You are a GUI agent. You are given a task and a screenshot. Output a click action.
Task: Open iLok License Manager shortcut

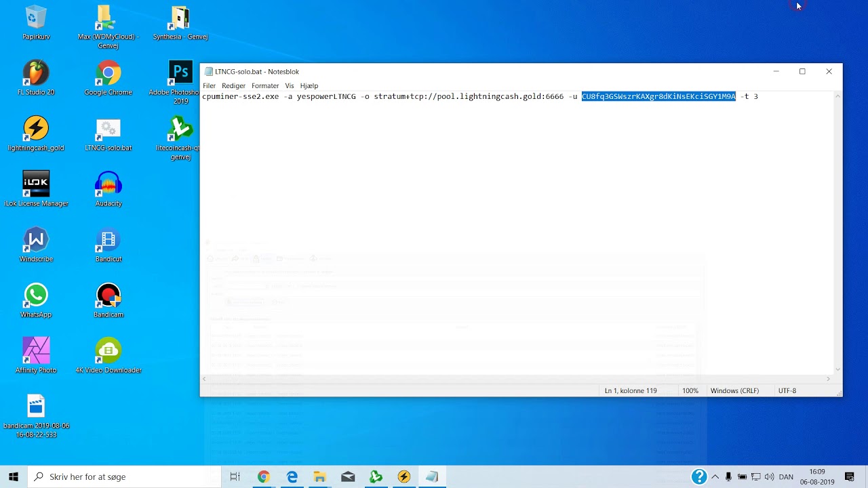point(36,189)
